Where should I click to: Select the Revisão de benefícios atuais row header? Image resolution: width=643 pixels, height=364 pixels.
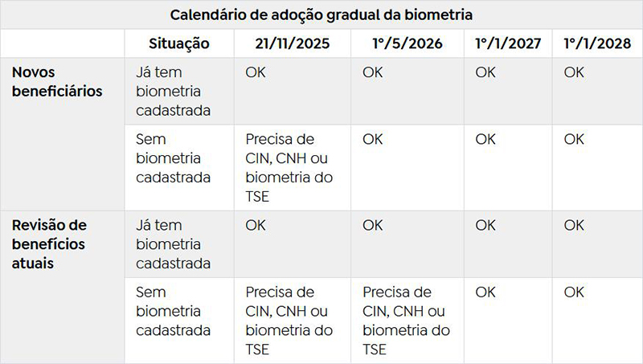coord(49,244)
